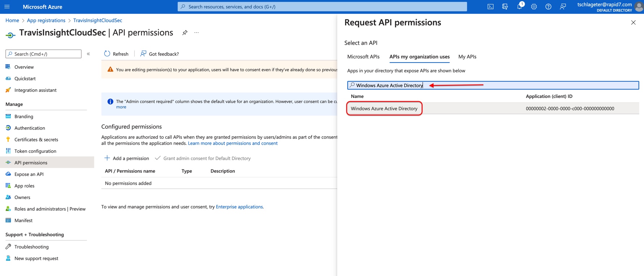This screenshot has width=644, height=276.
Task: Go to App registrations breadcrumb
Action: [46, 20]
